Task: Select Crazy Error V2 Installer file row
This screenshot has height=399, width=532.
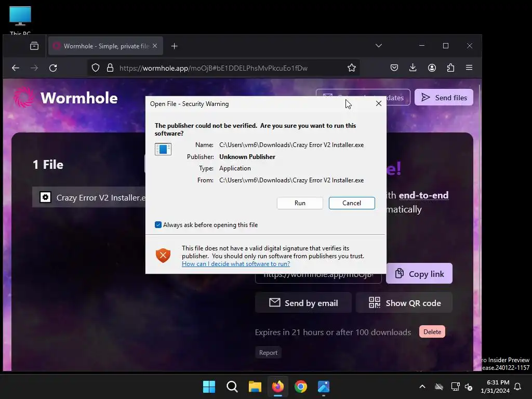Action: click(x=89, y=197)
